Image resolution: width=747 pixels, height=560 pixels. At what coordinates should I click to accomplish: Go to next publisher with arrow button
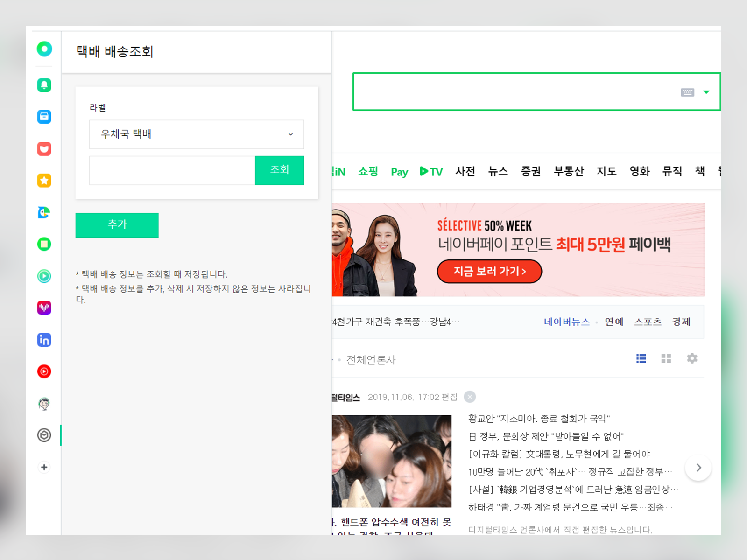click(698, 468)
